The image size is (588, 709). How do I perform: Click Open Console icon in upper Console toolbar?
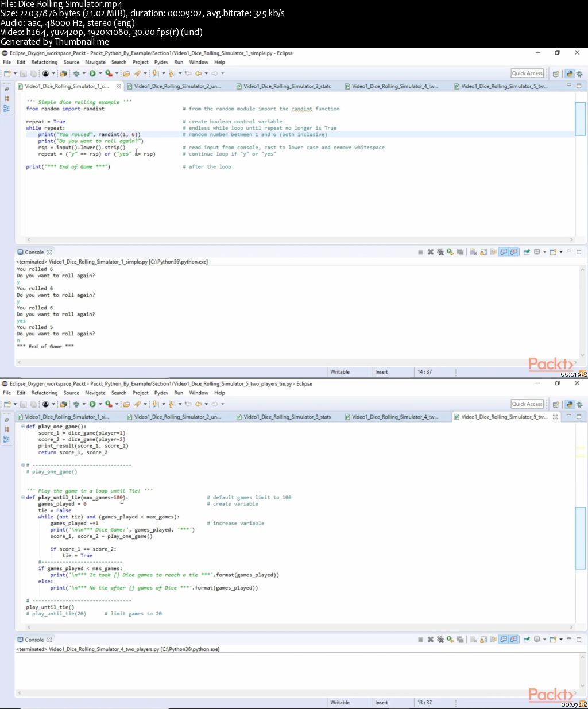click(552, 252)
